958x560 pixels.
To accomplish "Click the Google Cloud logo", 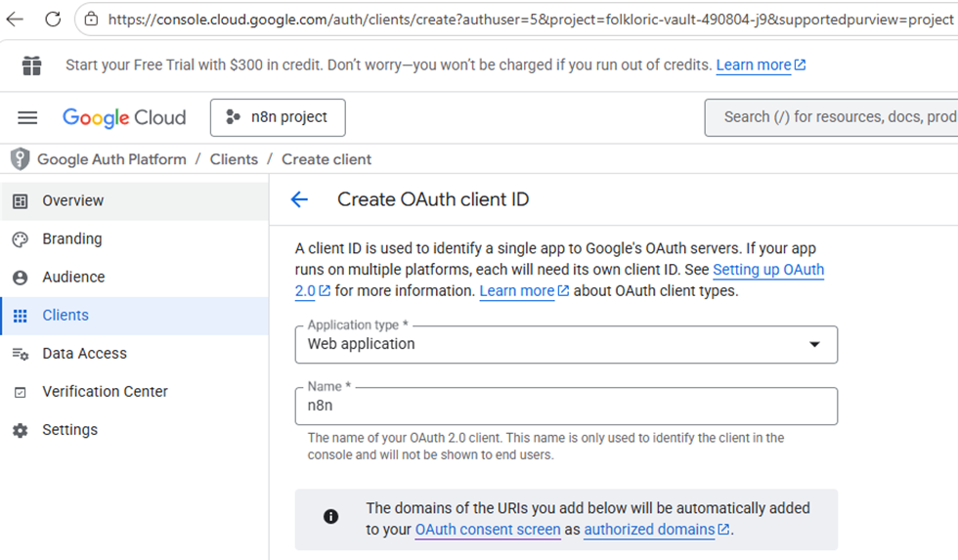I will pos(124,118).
